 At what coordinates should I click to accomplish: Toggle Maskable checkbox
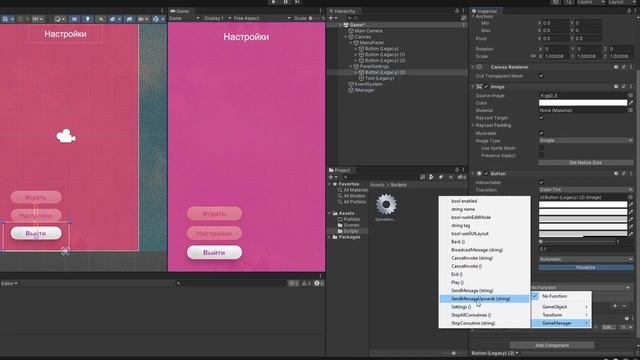[541, 133]
